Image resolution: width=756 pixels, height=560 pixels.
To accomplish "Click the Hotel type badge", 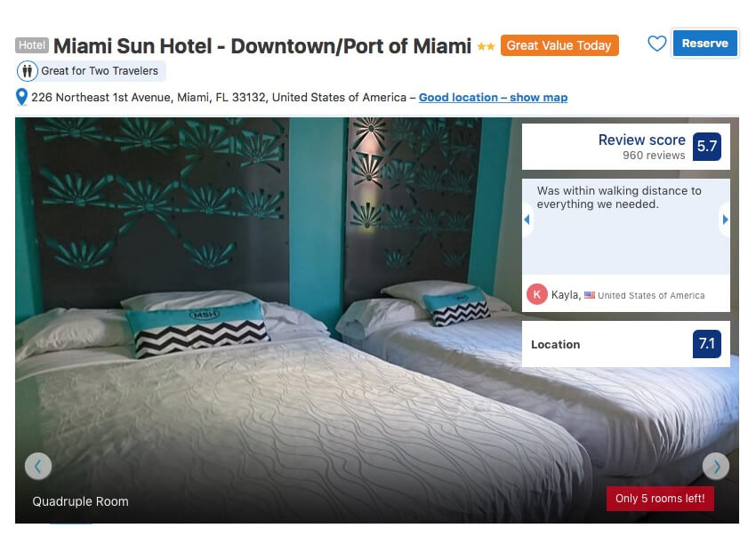I will (32, 45).
